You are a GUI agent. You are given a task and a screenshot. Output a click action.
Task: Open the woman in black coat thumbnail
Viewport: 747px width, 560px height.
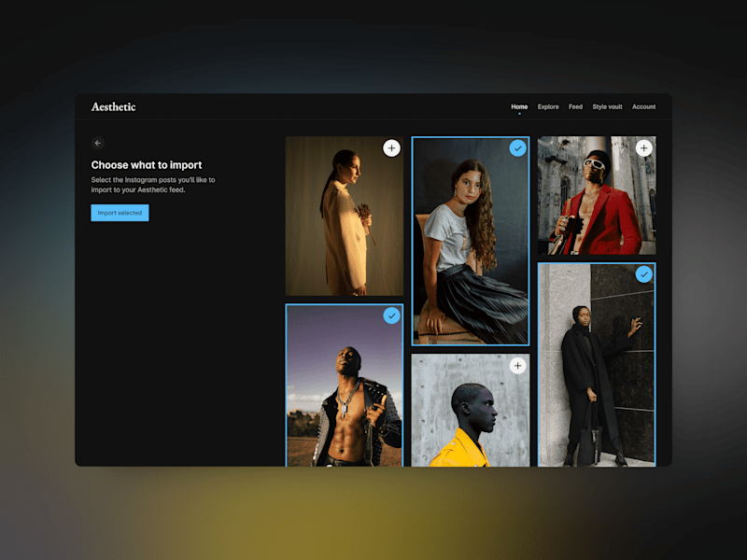pyautogui.click(x=597, y=364)
